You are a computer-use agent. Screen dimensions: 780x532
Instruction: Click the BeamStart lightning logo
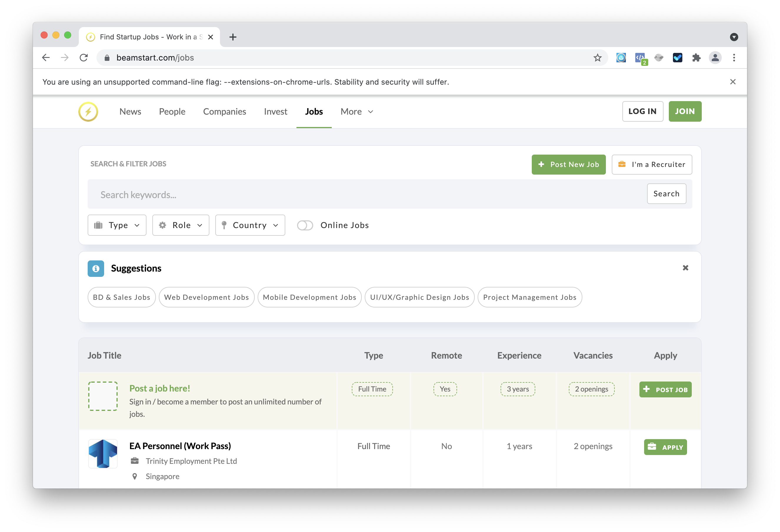(88, 111)
